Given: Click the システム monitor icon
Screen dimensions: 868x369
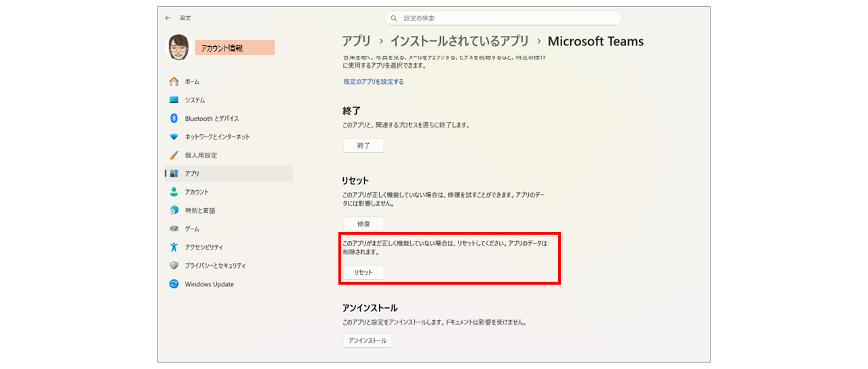Looking at the screenshot, I should 174,100.
